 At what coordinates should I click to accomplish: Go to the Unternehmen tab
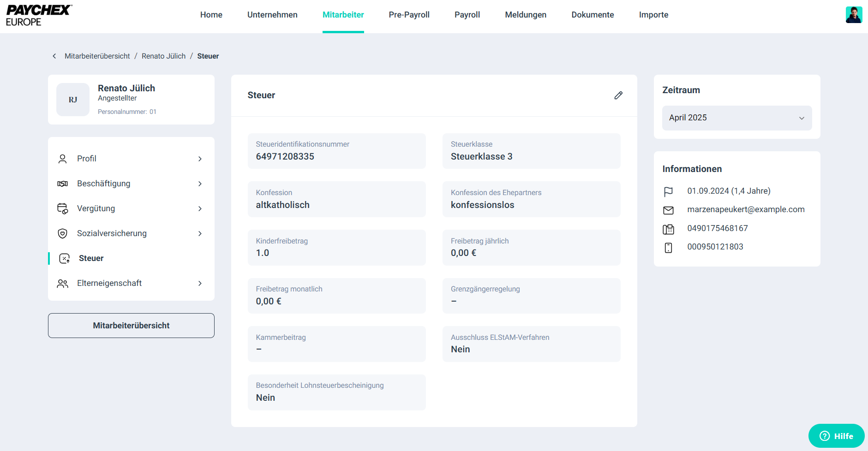pyautogui.click(x=272, y=15)
